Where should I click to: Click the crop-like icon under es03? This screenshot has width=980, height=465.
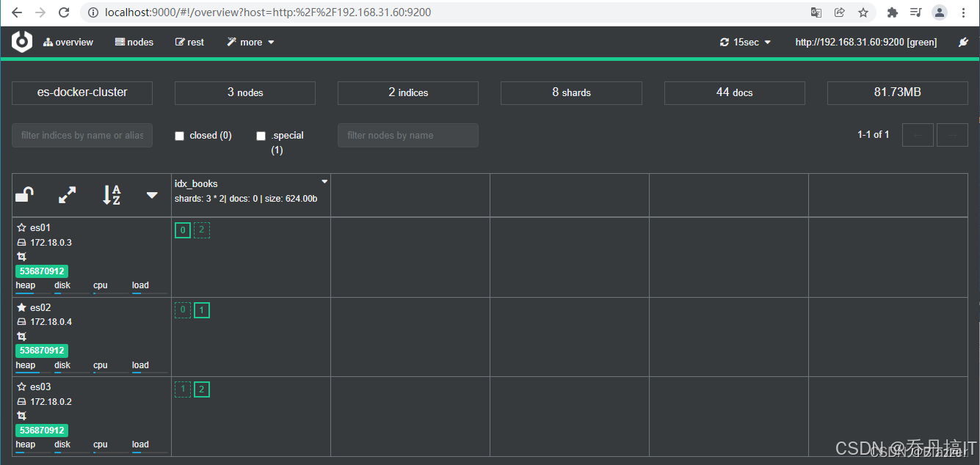point(21,416)
